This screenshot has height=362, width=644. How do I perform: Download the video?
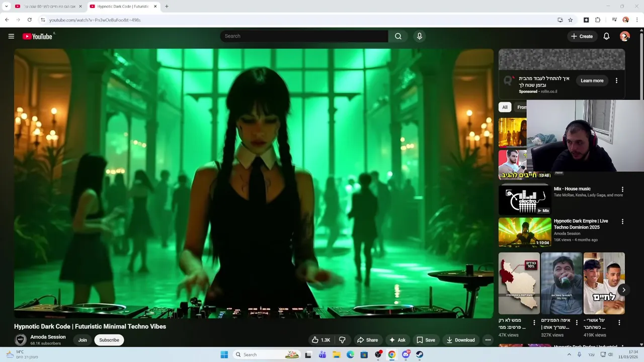pyautogui.click(x=460, y=340)
